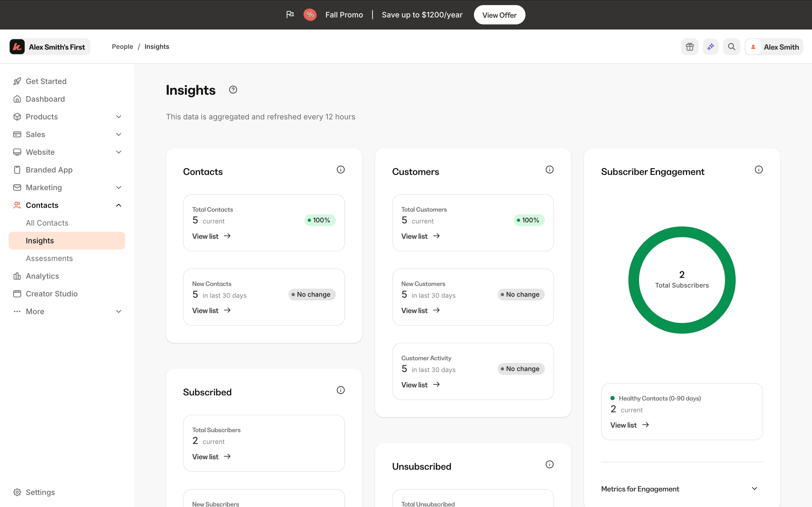Expand the Marketing sidebar menu
The height and width of the screenshot is (507, 812).
[x=118, y=188]
